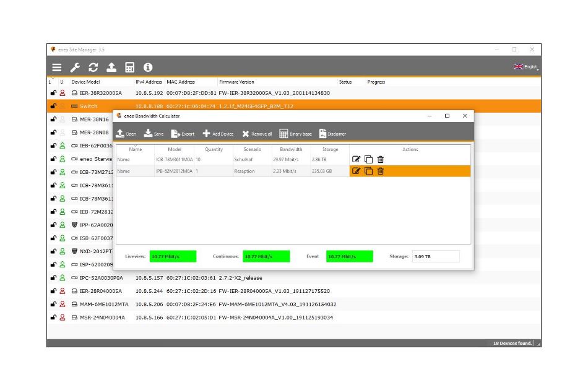Sort the calculator table by the Name column
The height and width of the screenshot is (390, 588).
[135, 149]
